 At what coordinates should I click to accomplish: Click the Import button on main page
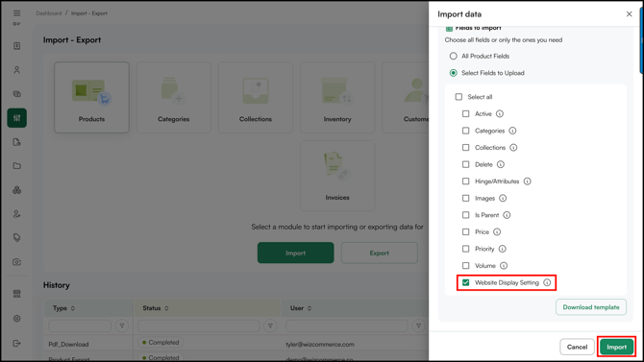tap(296, 253)
